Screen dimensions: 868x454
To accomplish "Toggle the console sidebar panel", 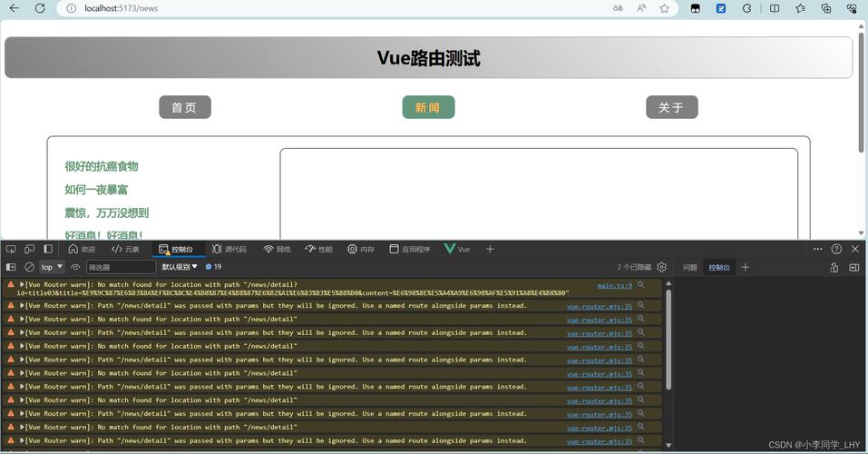I will coord(11,267).
